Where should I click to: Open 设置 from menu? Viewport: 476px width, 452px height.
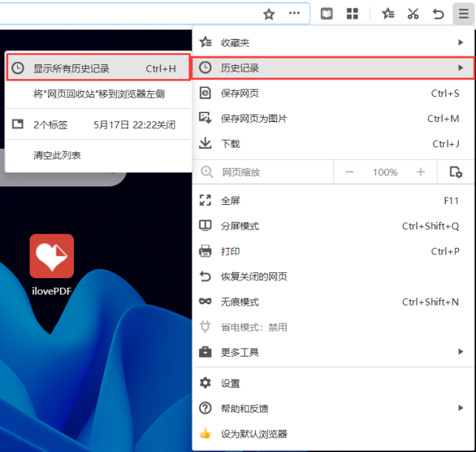pyautogui.click(x=333, y=383)
